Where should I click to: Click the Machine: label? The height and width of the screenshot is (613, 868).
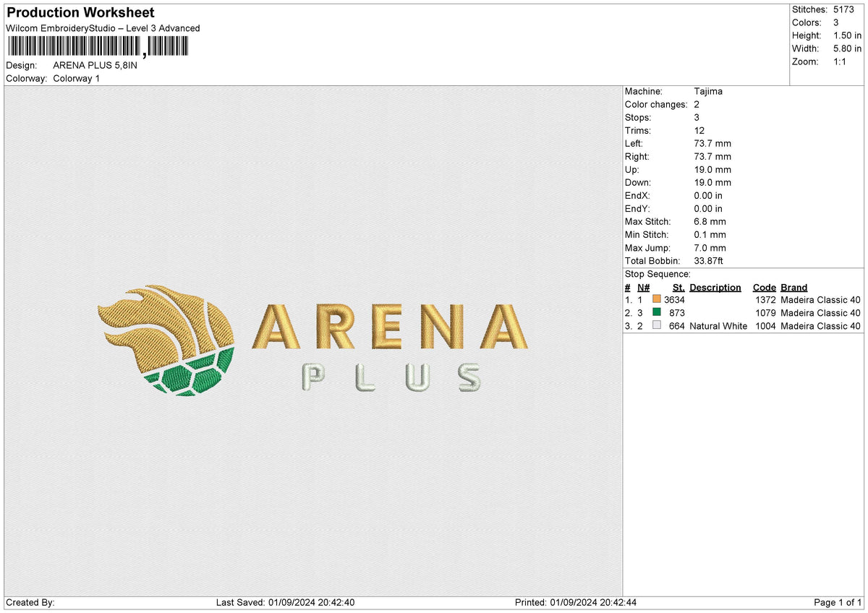coord(643,91)
